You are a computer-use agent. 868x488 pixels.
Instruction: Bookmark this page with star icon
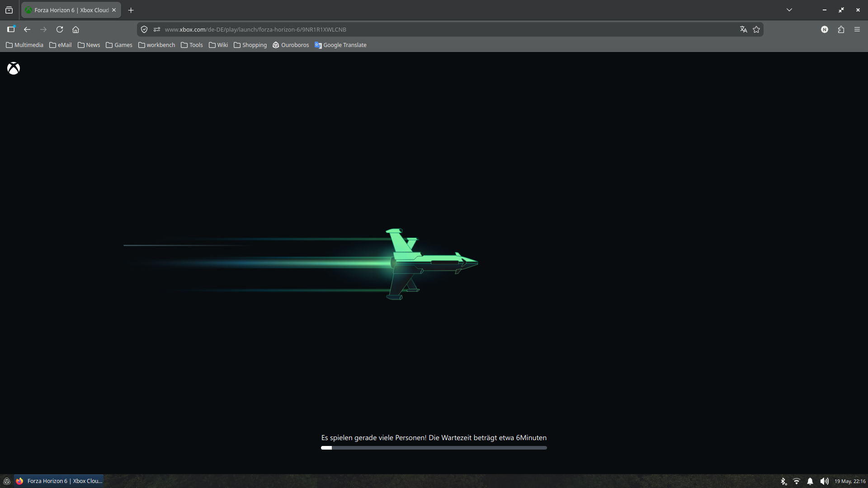(756, 29)
